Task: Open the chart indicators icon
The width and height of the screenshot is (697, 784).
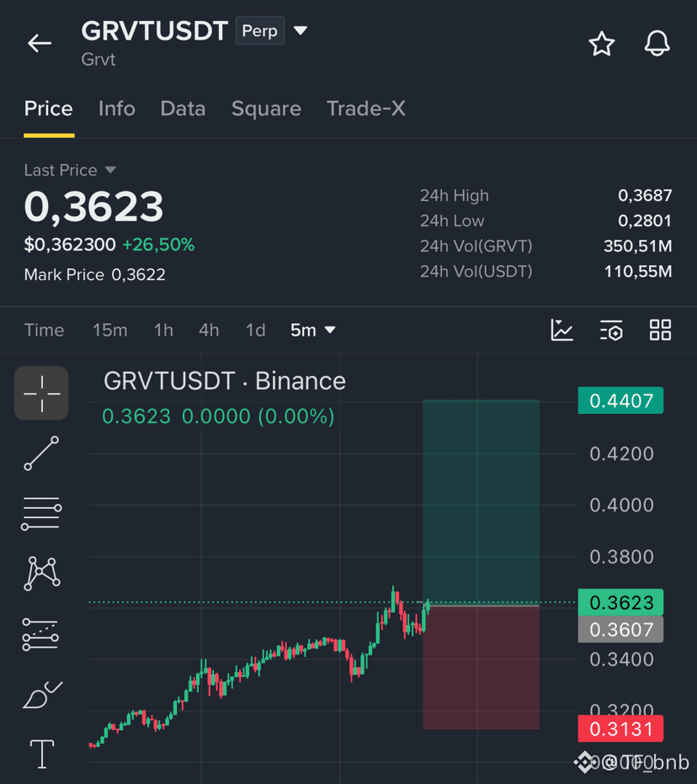Action: (562, 330)
